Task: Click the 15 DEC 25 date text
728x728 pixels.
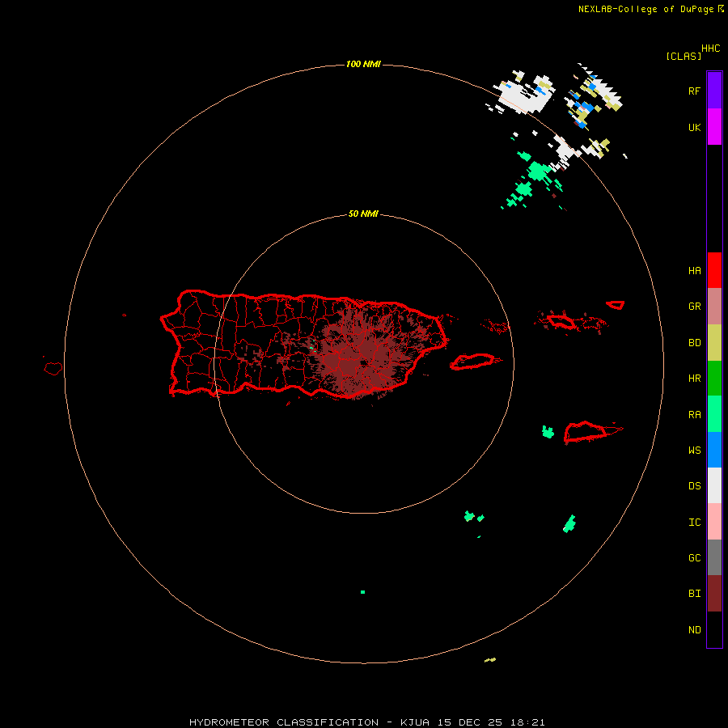Action: point(472,722)
